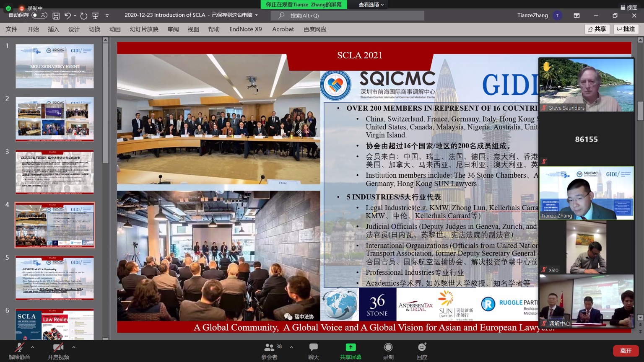Open reactions (回应) emoji button
This screenshot has height=362, width=644.
(x=422, y=351)
